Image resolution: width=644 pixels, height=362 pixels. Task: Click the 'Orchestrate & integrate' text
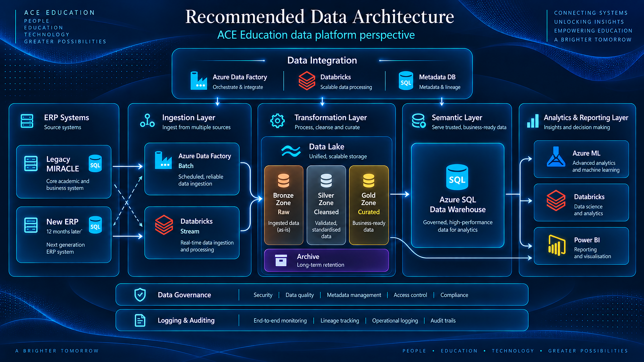click(238, 87)
